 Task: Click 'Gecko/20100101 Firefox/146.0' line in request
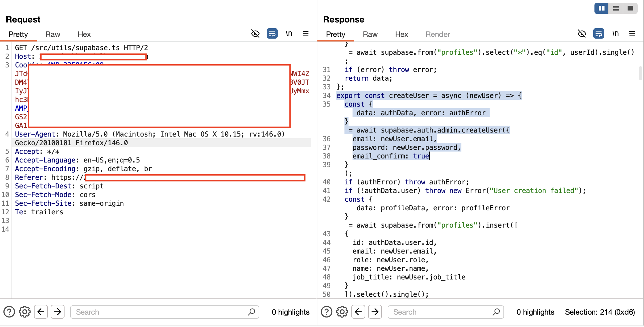pos(71,143)
